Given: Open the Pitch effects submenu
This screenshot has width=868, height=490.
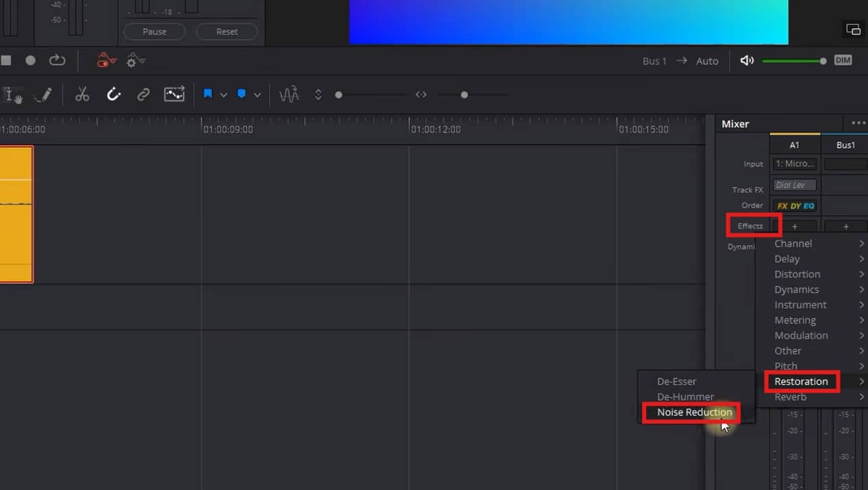Looking at the screenshot, I should coord(812,365).
